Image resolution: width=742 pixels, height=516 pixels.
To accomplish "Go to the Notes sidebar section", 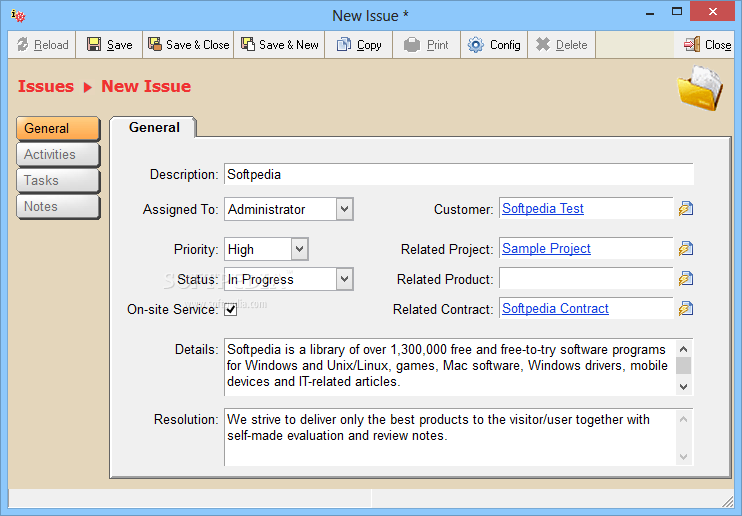I will pos(58,206).
